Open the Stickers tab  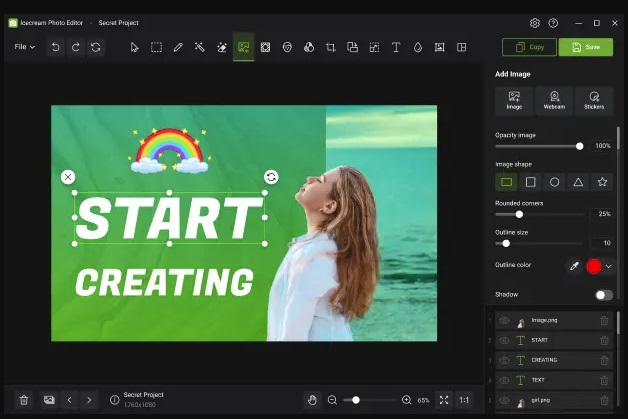pyautogui.click(x=595, y=100)
